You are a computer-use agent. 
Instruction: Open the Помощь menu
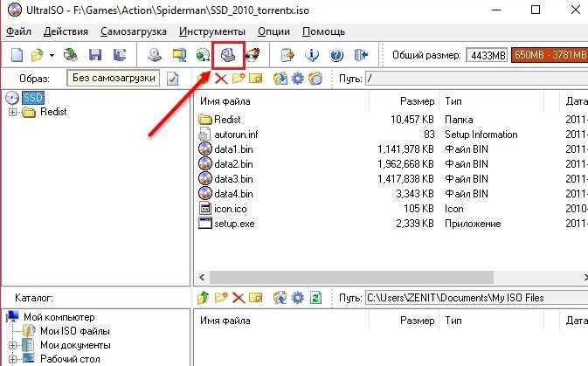point(323,31)
